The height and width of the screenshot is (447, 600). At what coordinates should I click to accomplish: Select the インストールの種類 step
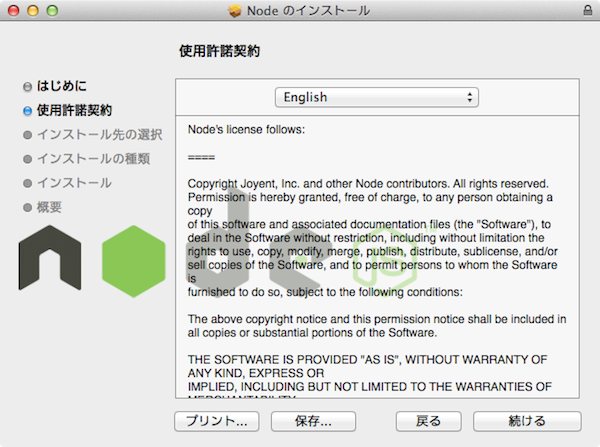coord(93,158)
